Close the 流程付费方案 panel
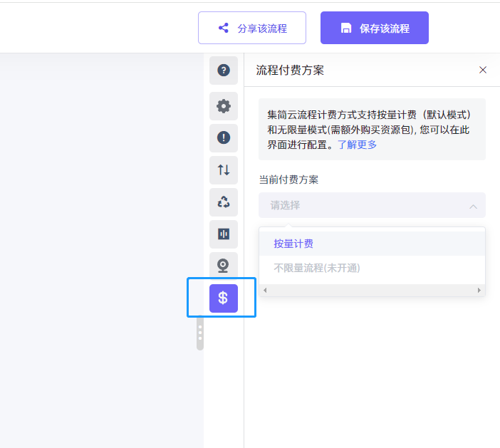Viewport: 500px width, 448px height. click(483, 70)
